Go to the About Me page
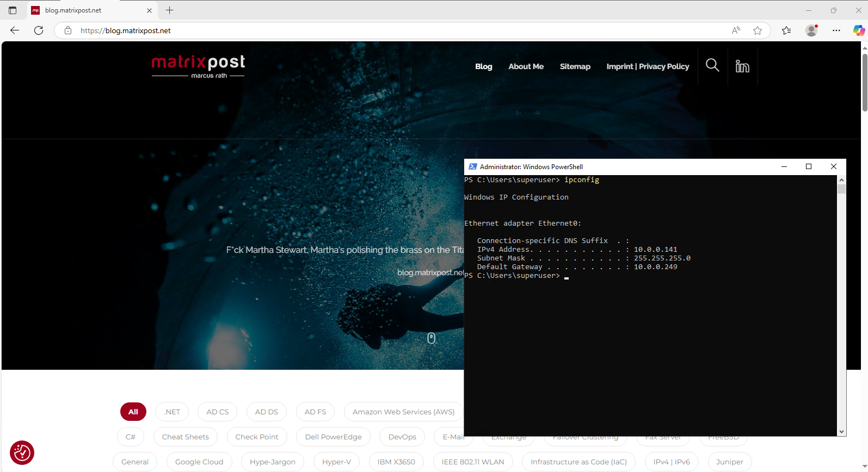Screen dimensions: 868x472 (x=526, y=66)
